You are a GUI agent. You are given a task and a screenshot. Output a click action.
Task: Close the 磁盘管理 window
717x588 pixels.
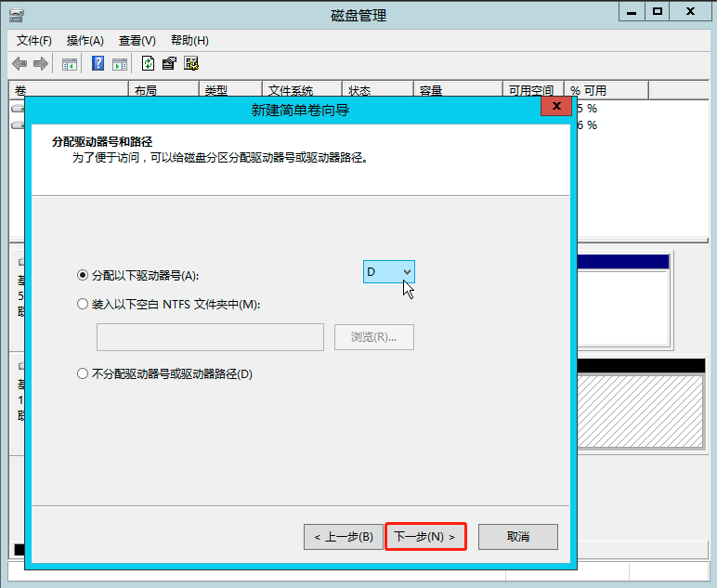(690, 12)
